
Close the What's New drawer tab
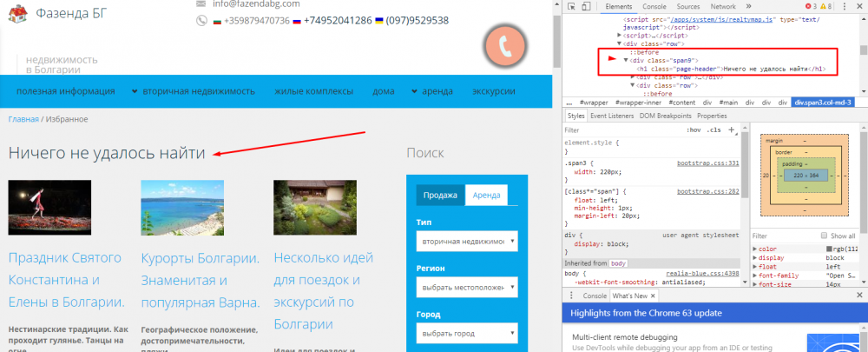(x=653, y=296)
